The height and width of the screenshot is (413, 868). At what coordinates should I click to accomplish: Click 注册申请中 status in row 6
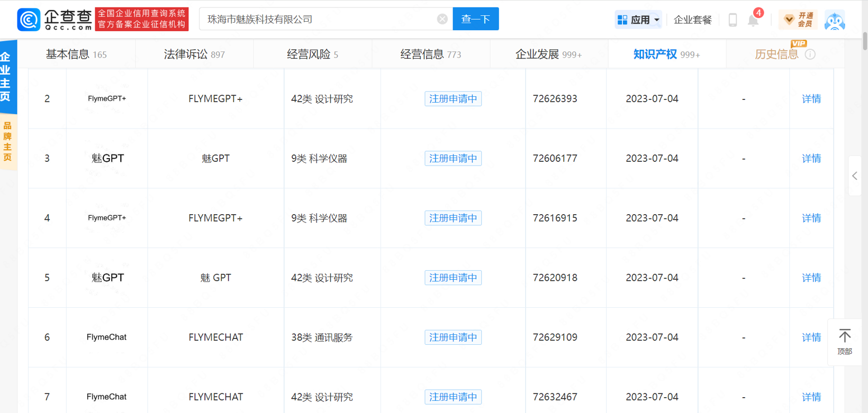[453, 337]
